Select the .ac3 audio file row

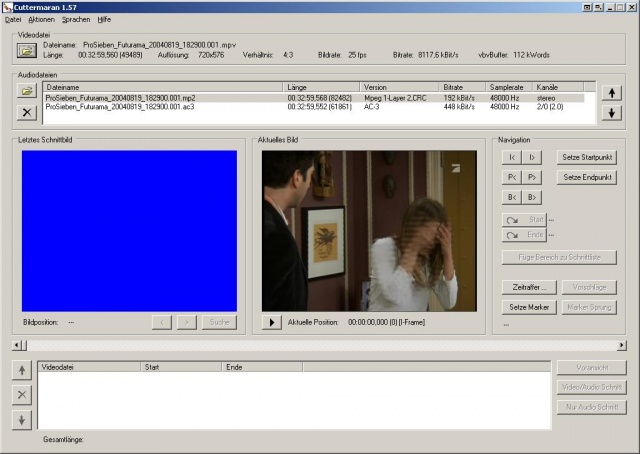click(x=160, y=106)
